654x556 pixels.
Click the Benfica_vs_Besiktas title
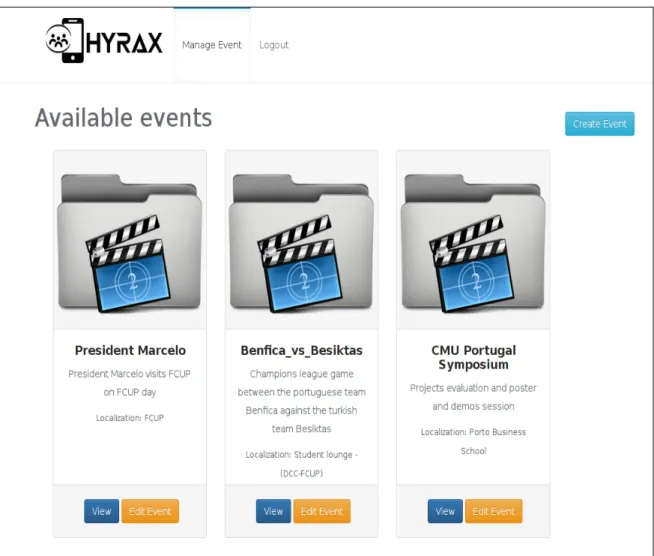pyautogui.click(x=302, y=350)
